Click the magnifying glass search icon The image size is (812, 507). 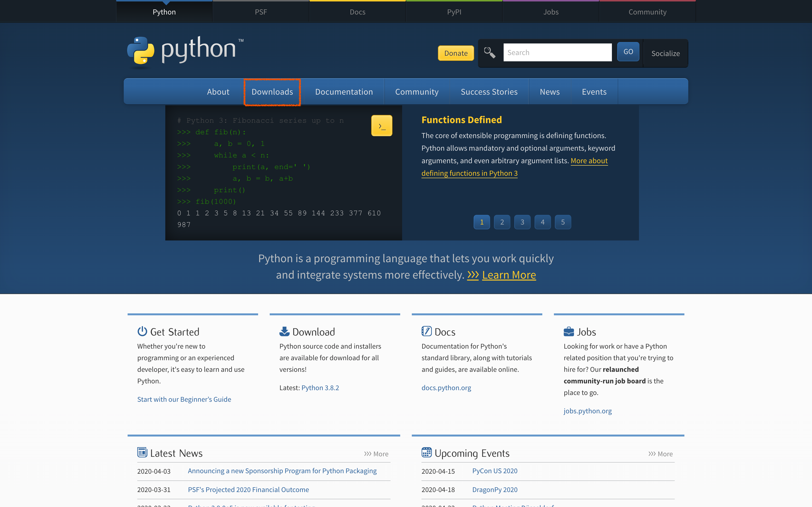point(490,53)
